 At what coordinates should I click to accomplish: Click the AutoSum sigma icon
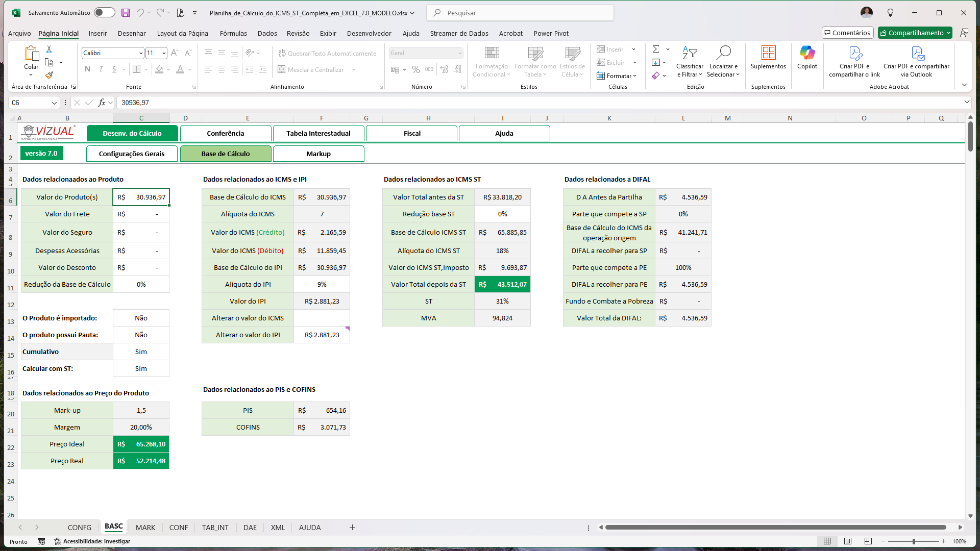click(656, 49)
